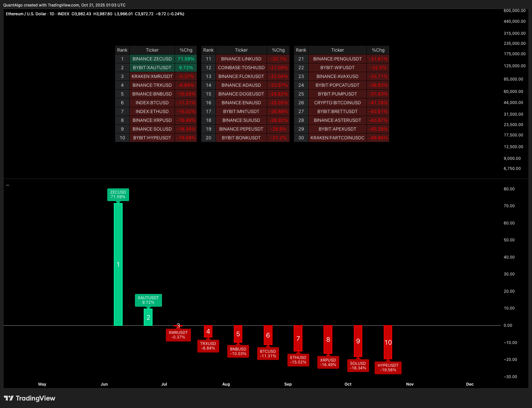532x408 pixels.
Task: Click the INDEX:BTCUSD ticker cell
Action: pos(152,103)
